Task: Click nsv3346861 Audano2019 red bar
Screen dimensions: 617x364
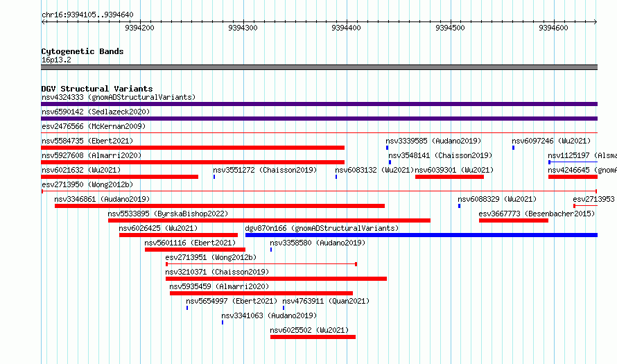Action: pos(220,206)
